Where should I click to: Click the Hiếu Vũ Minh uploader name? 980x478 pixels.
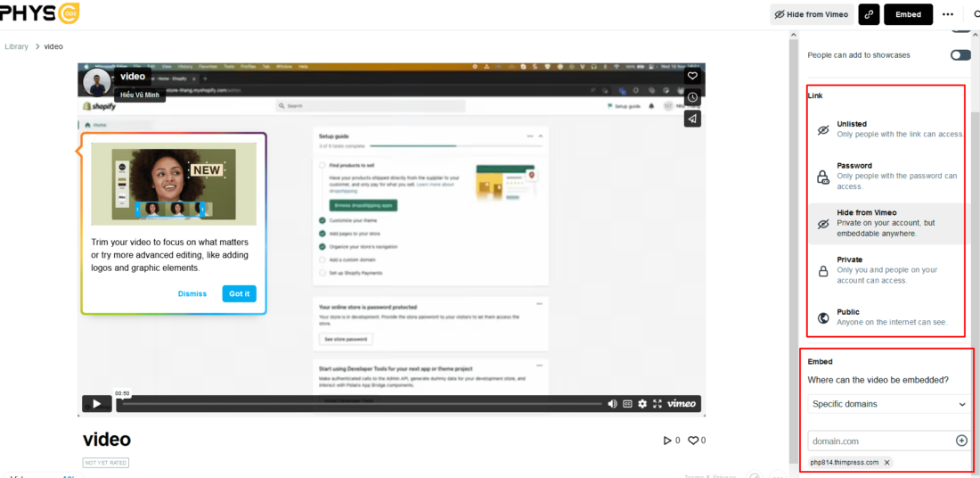click(139, 95)
